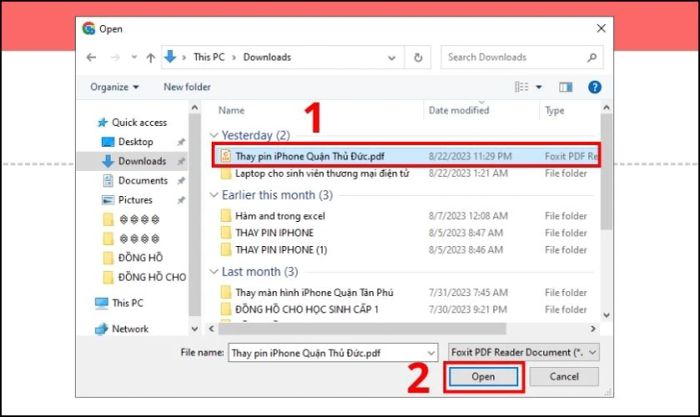
Task: Sort by Date modified column
Action: (459, 110)
